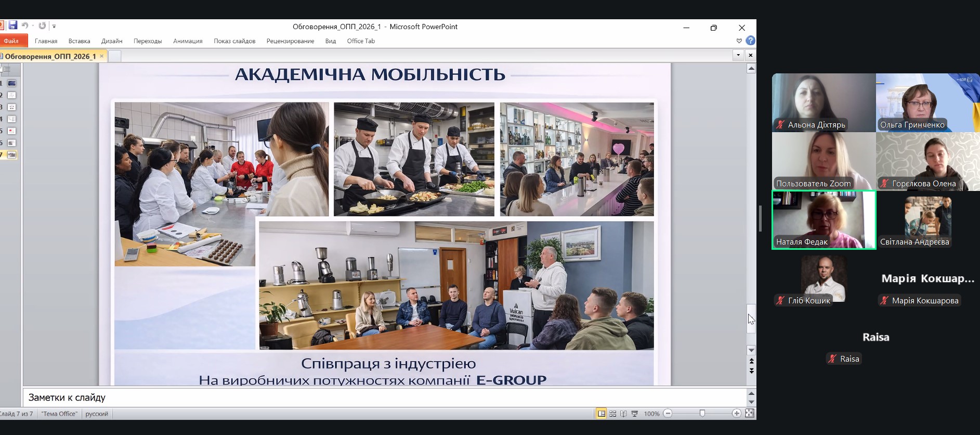Open the Office Tab document list dropdown
The width and height of the screenshot is (980, 435).
[x=738, y=55]
